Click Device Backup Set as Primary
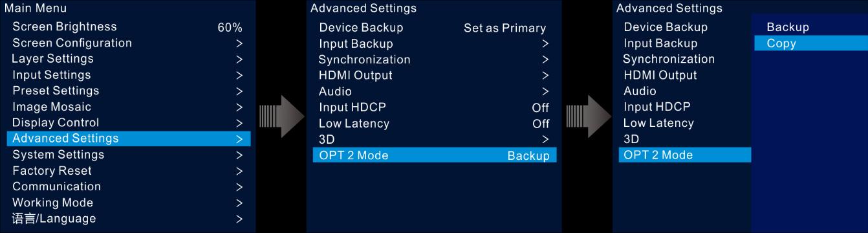This screenshot has width=868, height=233. coord(505,28)
